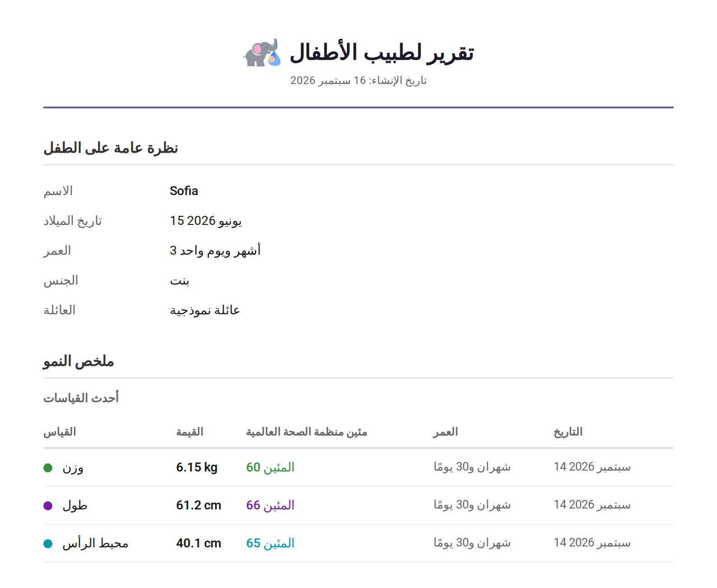Click the "محيط الرأس" measurement name

click(95, 543)
